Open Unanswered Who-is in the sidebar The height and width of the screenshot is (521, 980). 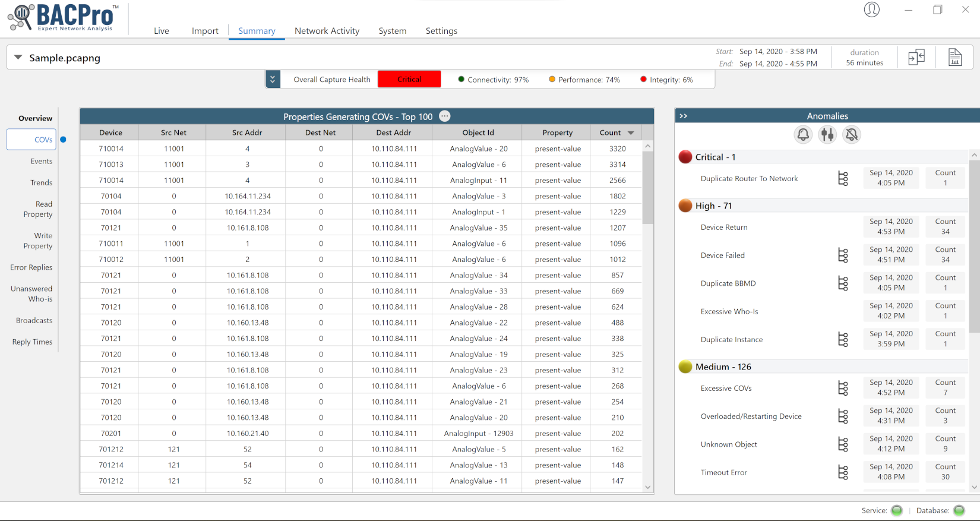point(31,293)
